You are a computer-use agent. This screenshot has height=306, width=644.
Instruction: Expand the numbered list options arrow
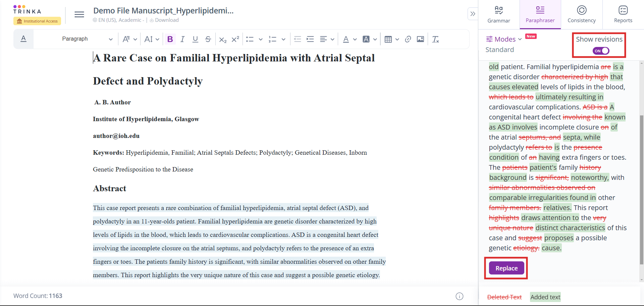[283, 40]
